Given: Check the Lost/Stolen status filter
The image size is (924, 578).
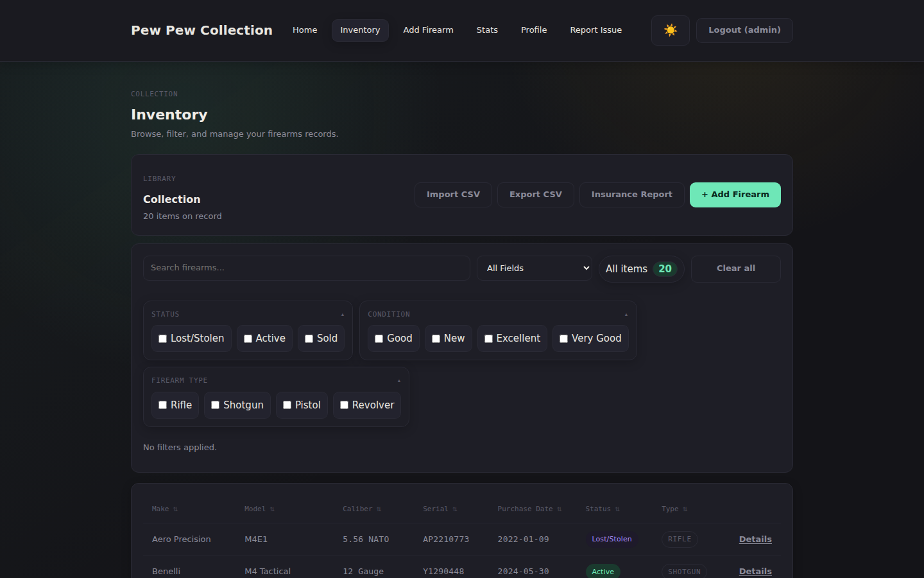Looking at the screenshot, I should click(x=163, y=338).
